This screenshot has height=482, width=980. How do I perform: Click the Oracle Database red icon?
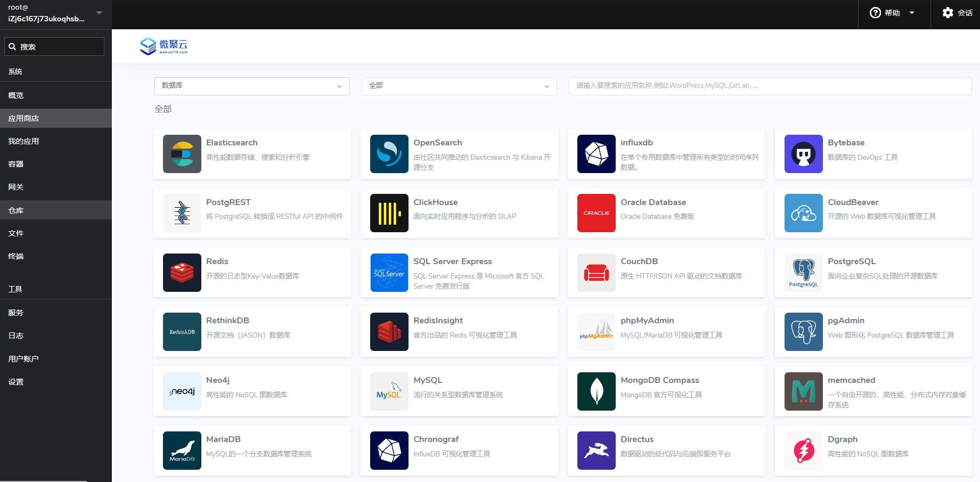point(596,213)
